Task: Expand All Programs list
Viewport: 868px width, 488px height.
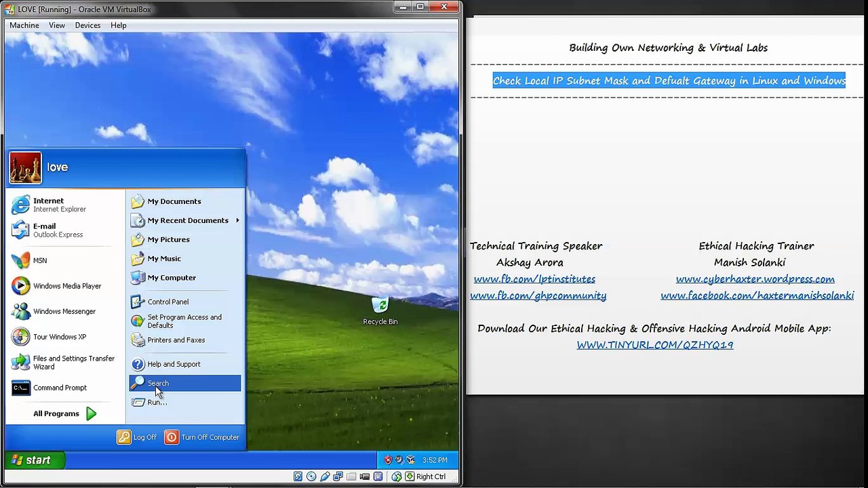Action: pos(65,413)
